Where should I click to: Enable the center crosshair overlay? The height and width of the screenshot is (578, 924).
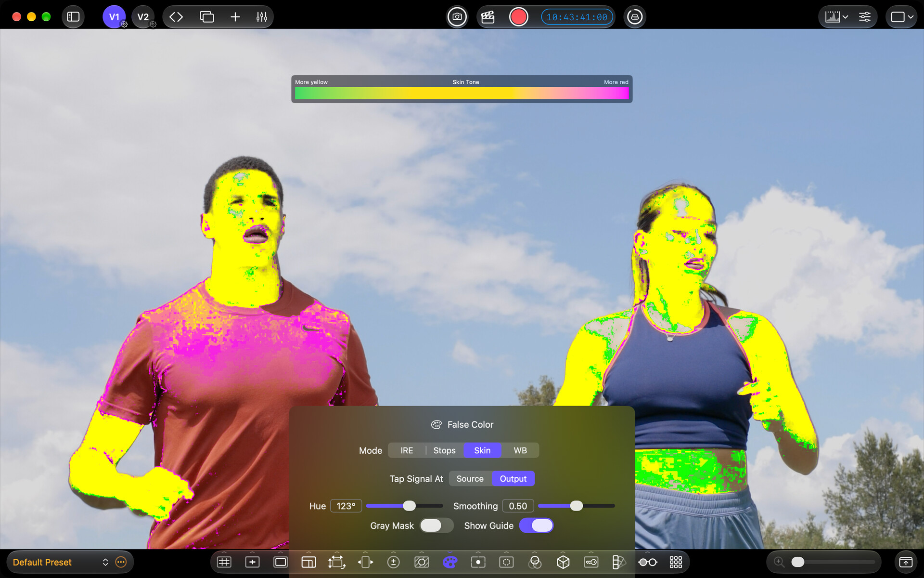pyautogui.click(x=252, y=562)
